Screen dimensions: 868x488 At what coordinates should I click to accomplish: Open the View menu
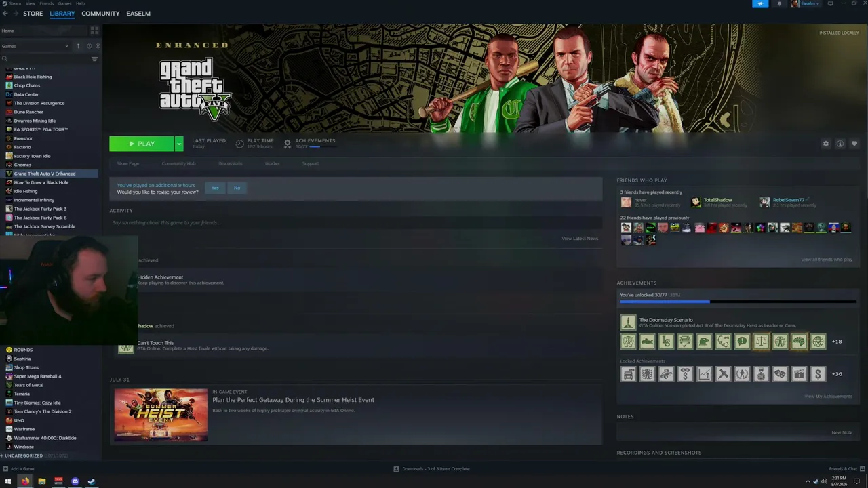pyautogui.click(x=31, y=3)
